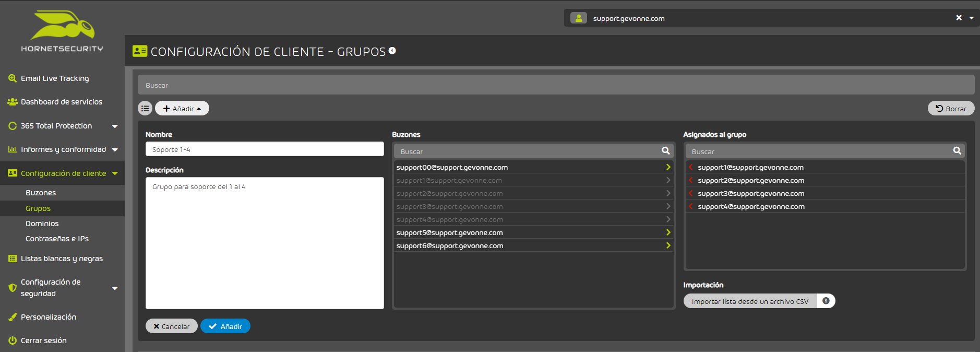
Task: Click Informes y conformidad label
Action: point(63,149)
